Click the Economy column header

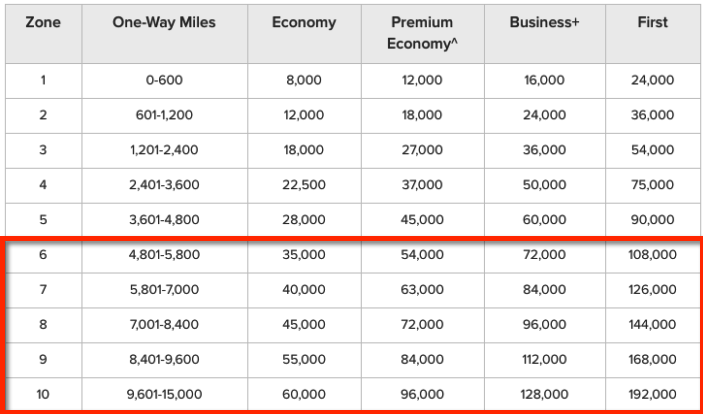pos(304,22)
